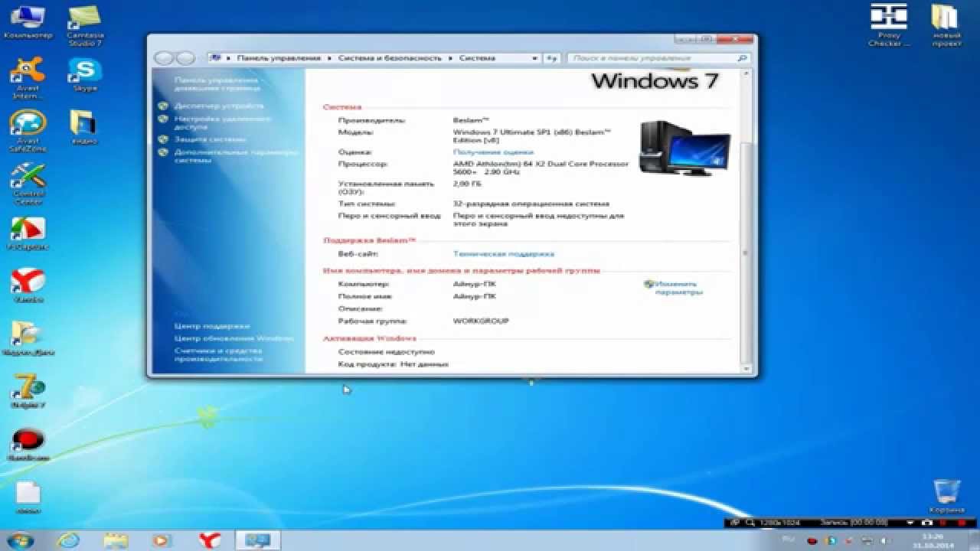Click the Получение оценки link
980x551 pixels.
(x=494, y=152)
